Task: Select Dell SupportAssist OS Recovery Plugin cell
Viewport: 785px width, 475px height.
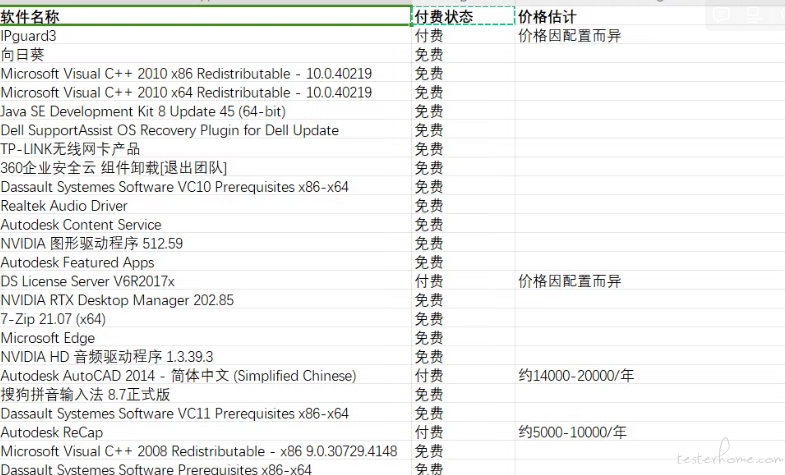Action: [x=205, y=130]
